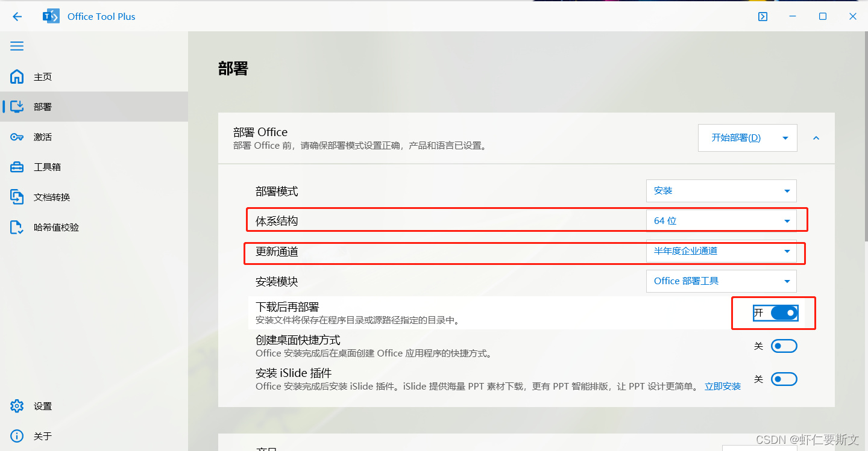Click the 下载后再部署 label

point(287,307)
